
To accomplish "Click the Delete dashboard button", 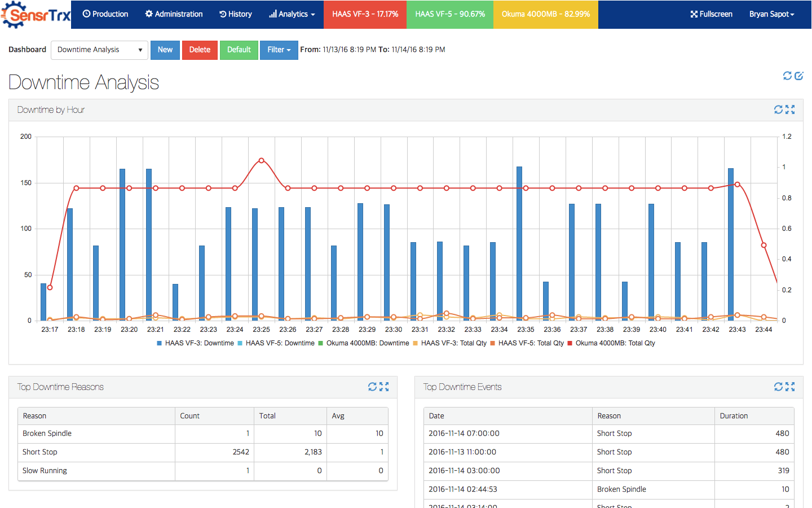I will pyautogui.click(x=200, y=50).
